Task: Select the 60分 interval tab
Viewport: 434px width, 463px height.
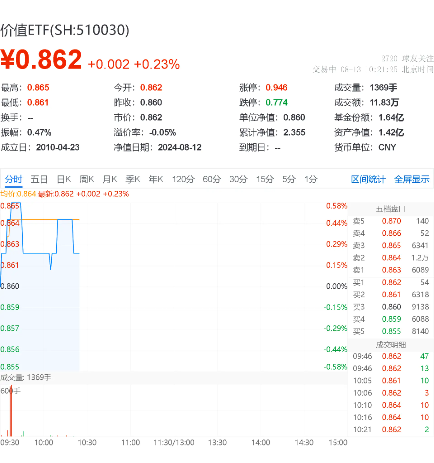Action: (x=212, y=179)
